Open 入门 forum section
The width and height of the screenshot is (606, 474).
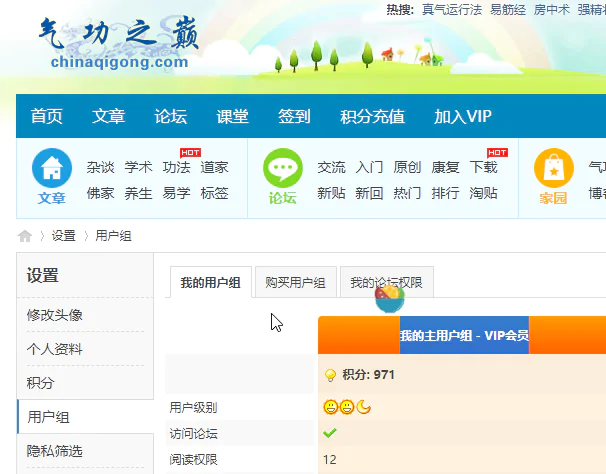point(369,167)
